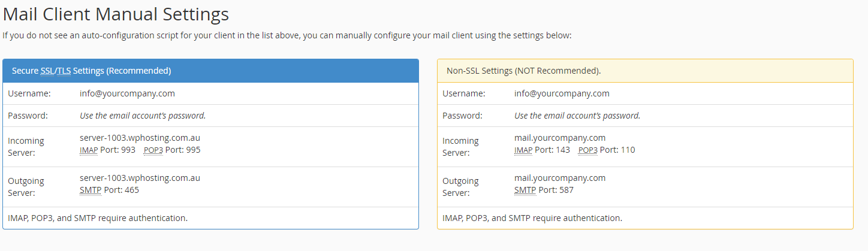Click the SSL abbreviation in the blue header
This screenshot has width=868, height=251.
(x=47, y=71)
